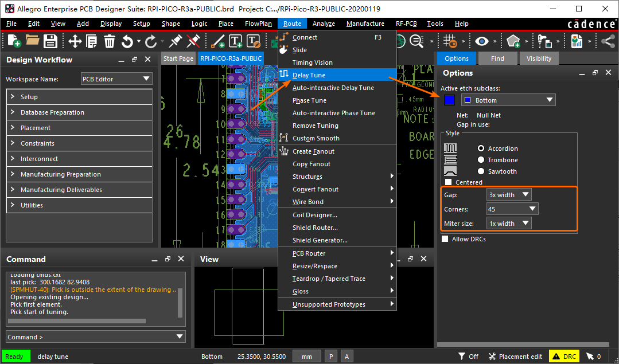Select the Move tool icon

point(75,41)
